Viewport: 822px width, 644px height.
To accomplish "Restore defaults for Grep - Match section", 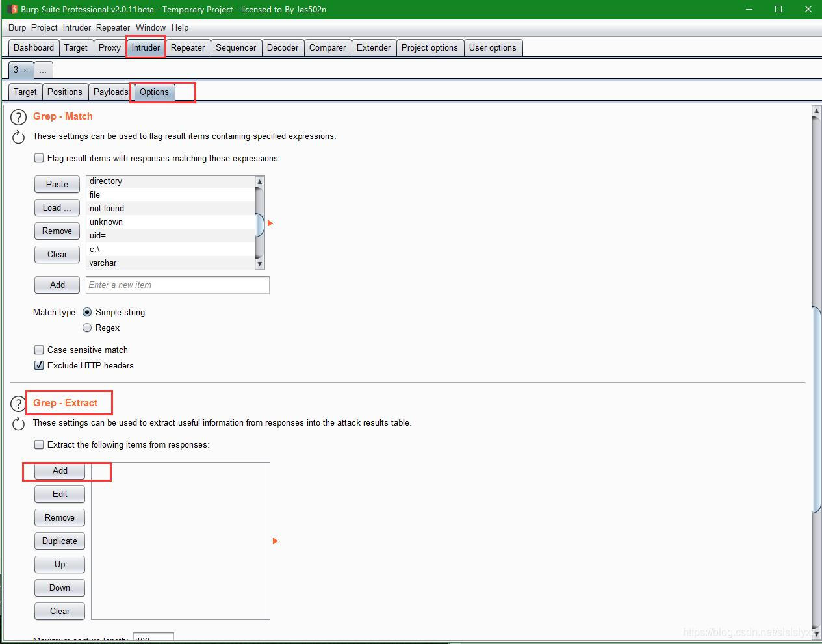I will click(x=18, y=137).
